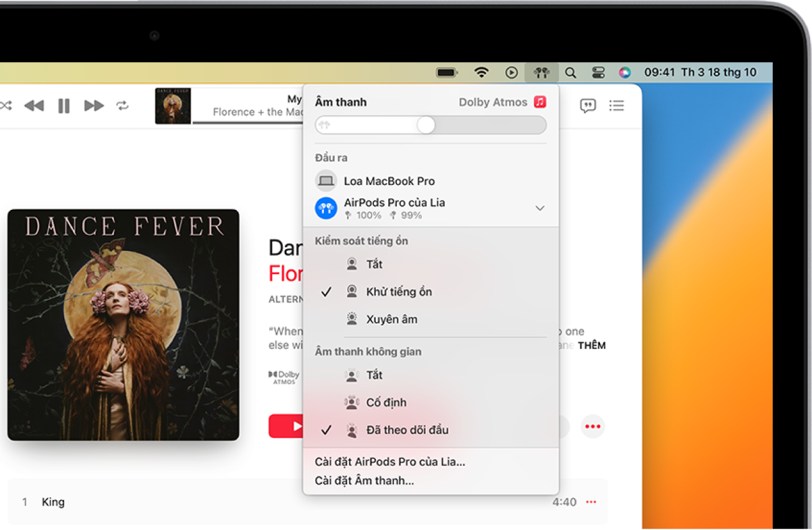Select Loa MacBook Pro output

(431, 181)
